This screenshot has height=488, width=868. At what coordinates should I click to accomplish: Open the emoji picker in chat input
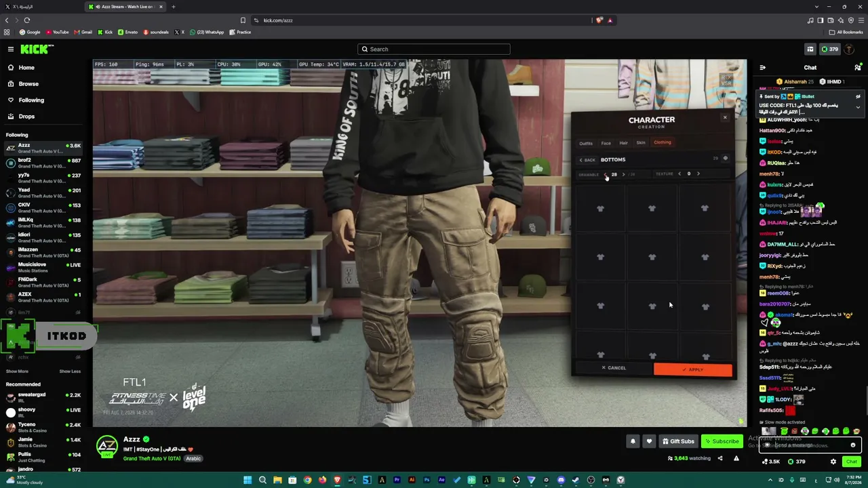coord(853,445)
